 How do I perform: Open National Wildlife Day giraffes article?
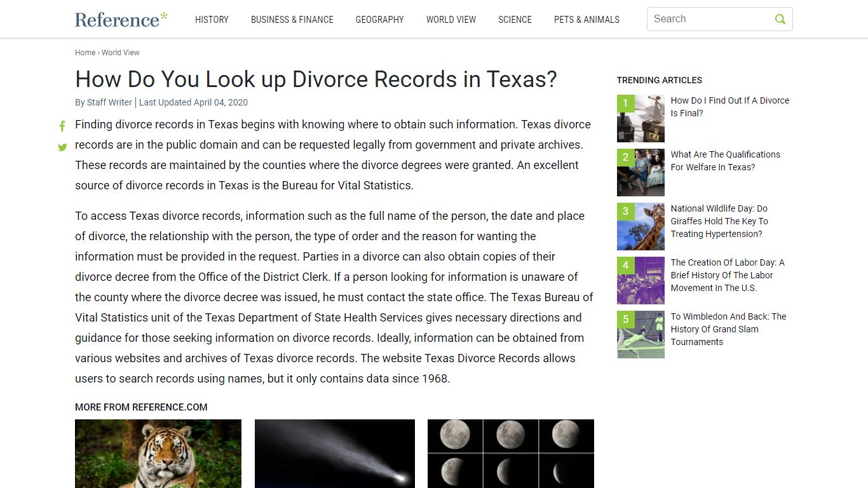click(x=720, y=221)
